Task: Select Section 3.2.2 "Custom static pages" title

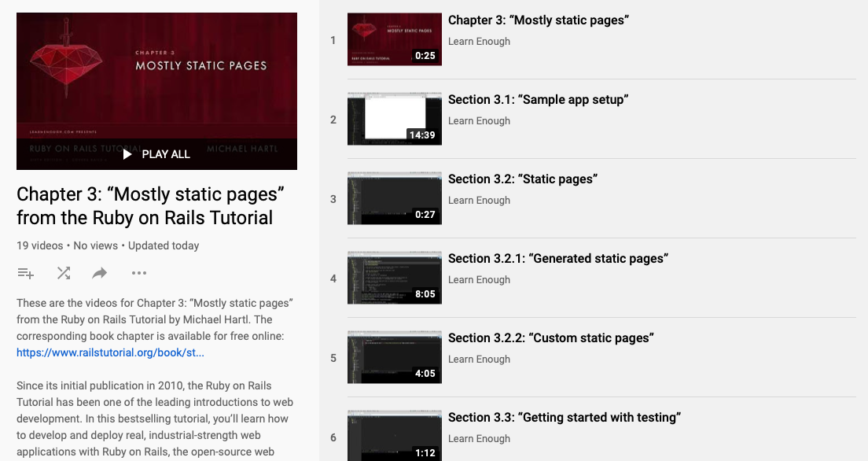Action: pyautogui.click(x=550, y=338)
